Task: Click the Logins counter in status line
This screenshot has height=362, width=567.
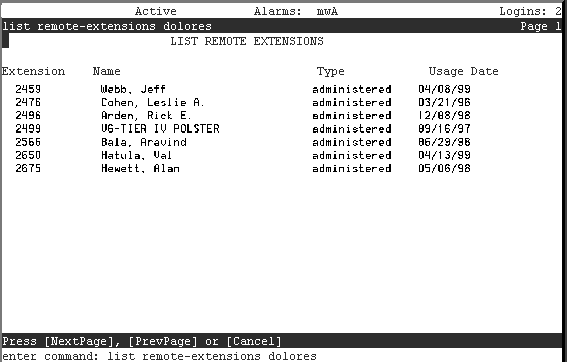Action: (530, 11)
